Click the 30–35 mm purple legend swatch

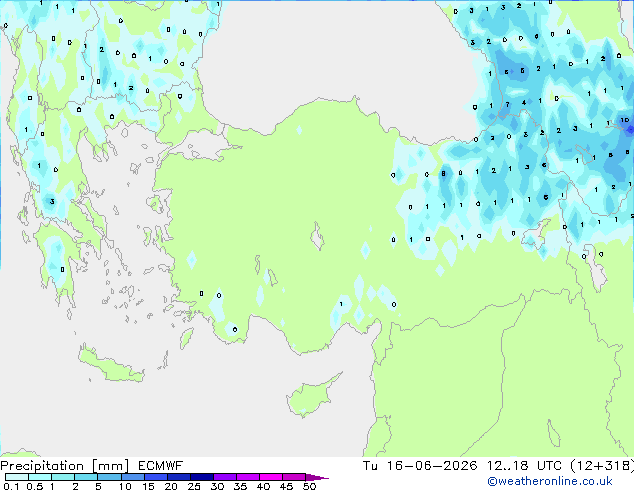coord(225,477)
